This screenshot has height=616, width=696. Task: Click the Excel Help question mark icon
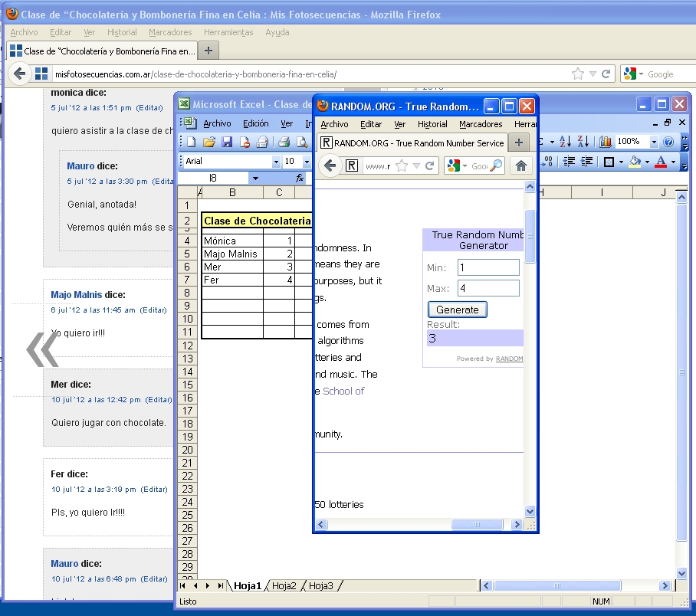[668, 142]
